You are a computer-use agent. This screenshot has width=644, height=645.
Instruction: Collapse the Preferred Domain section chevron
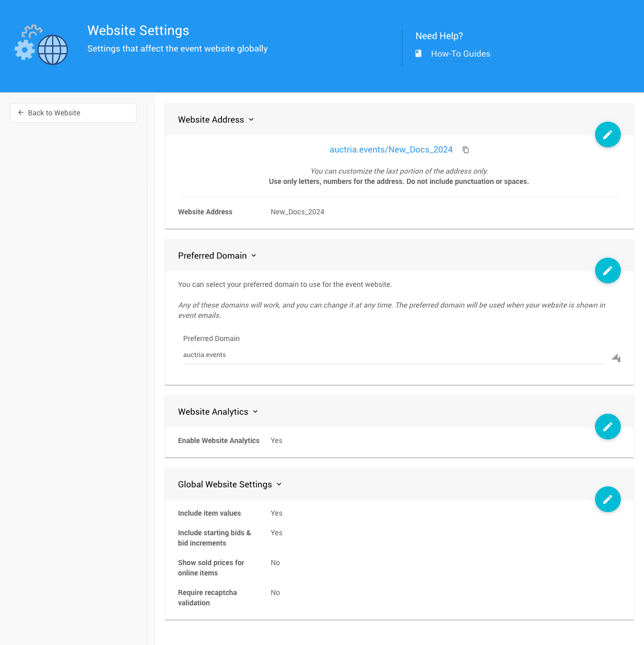[x=254, y=256]
